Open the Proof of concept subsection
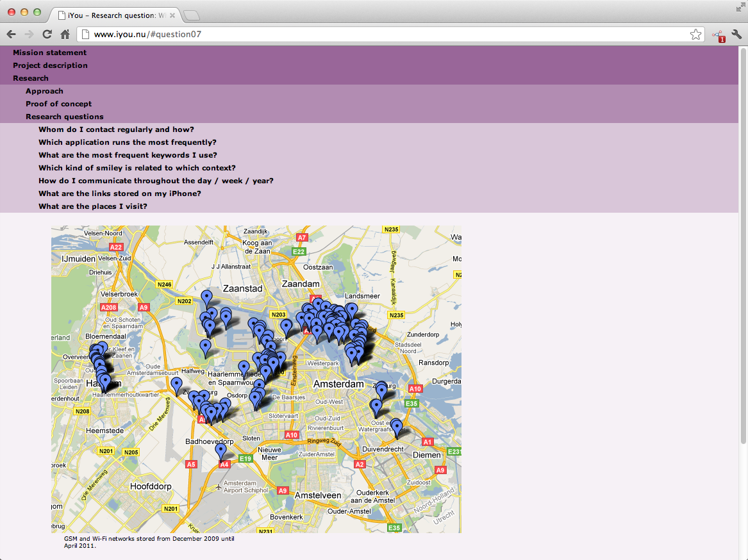Viewport: 748px width, 560px height. tap(58, 104)
